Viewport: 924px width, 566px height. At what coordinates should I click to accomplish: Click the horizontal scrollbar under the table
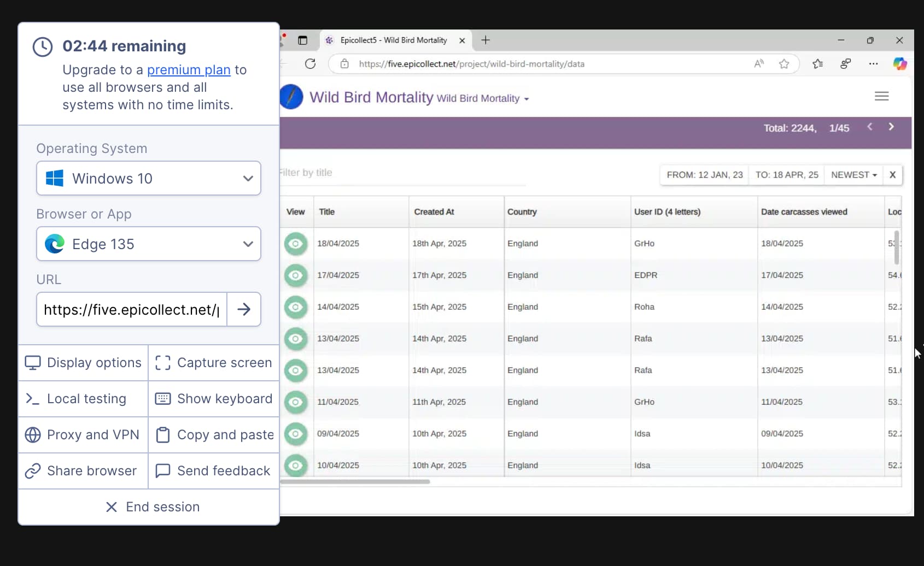point(355,482)
